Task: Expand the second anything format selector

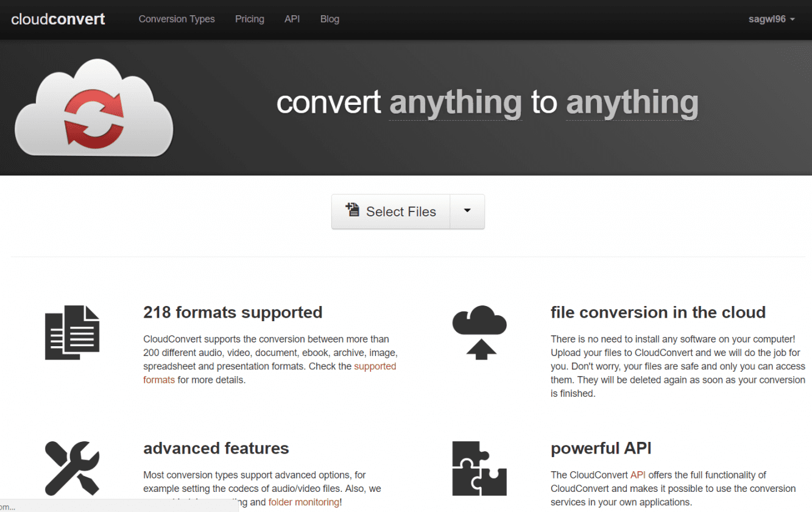Action: 632,102
